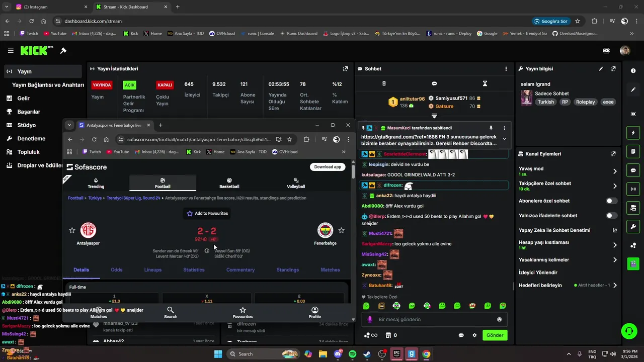
Task: Unpin the pinned MasumKeci message
Action: point(491,128)
